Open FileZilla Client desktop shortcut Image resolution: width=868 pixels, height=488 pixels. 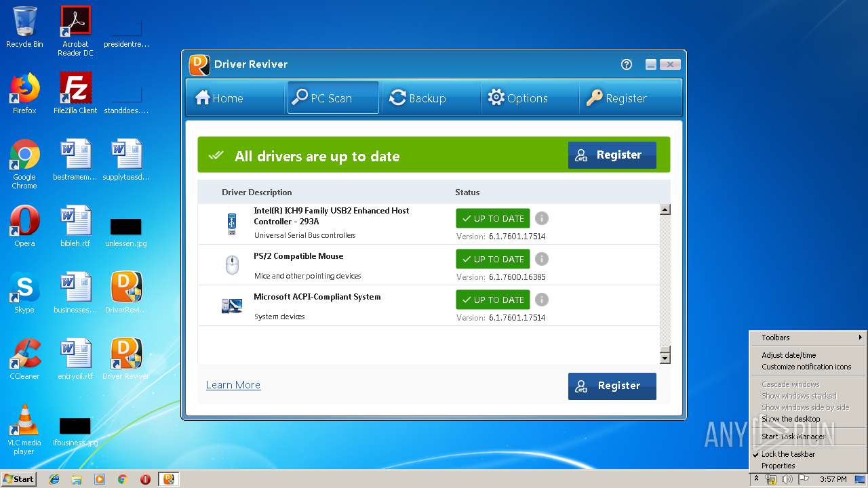click(x=75, y=94)
